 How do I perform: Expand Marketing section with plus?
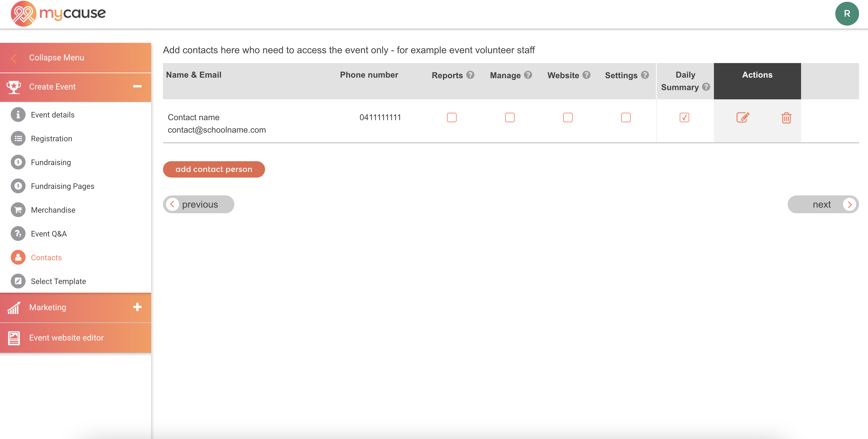pos(137,307)
